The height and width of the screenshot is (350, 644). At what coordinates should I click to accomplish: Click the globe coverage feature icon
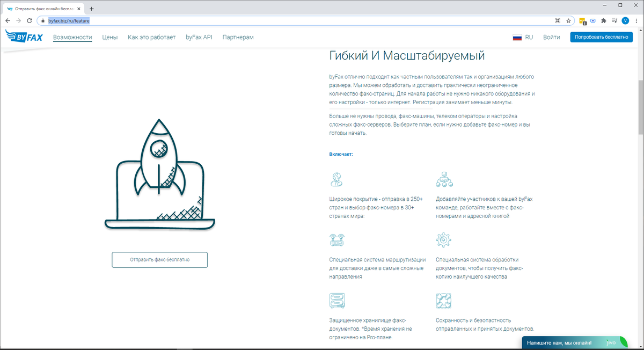tap(336, 179)
